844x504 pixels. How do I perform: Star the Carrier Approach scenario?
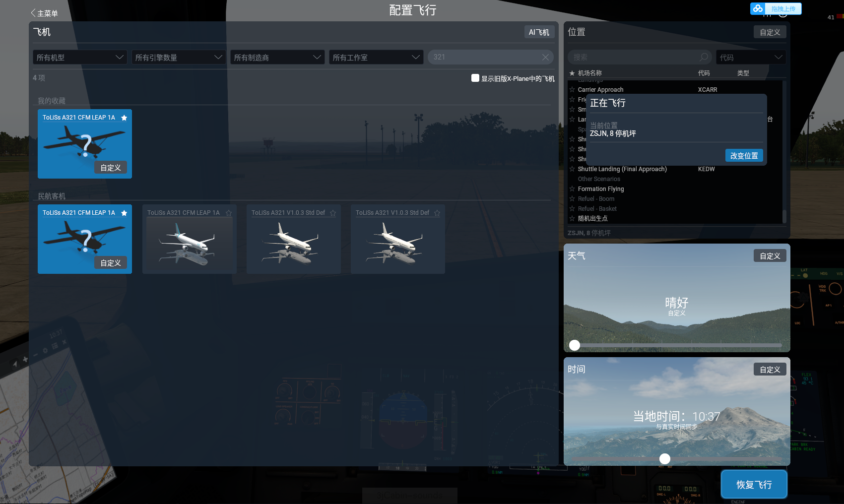pyautogui.click(x=572, y=90)
